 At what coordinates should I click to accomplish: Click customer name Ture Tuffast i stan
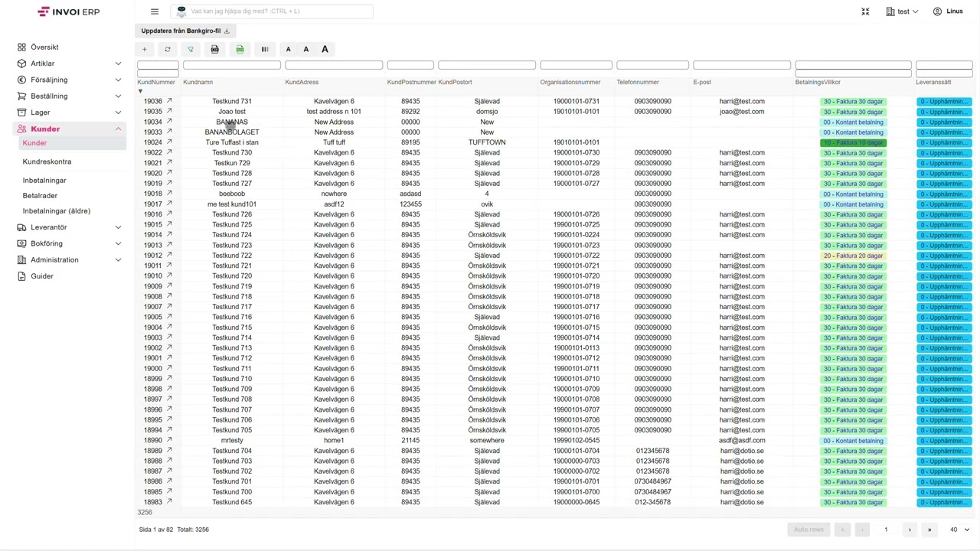point(232,142)
